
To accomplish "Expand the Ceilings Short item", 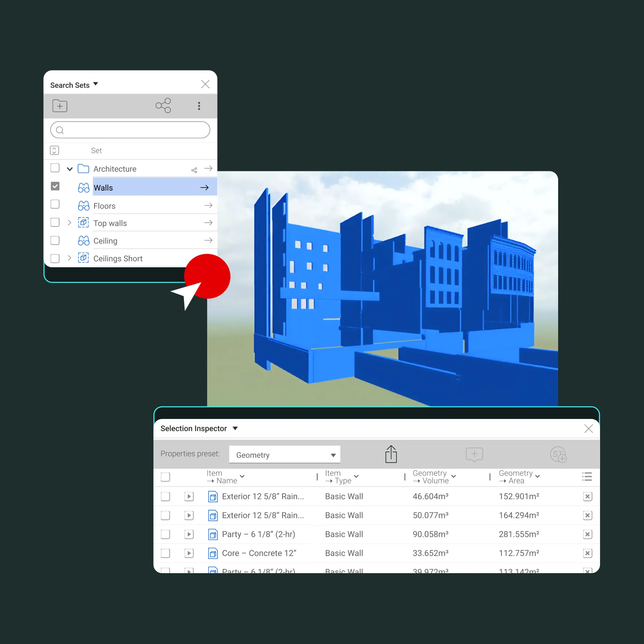I will pyautogui.click(x=69, y=258).
